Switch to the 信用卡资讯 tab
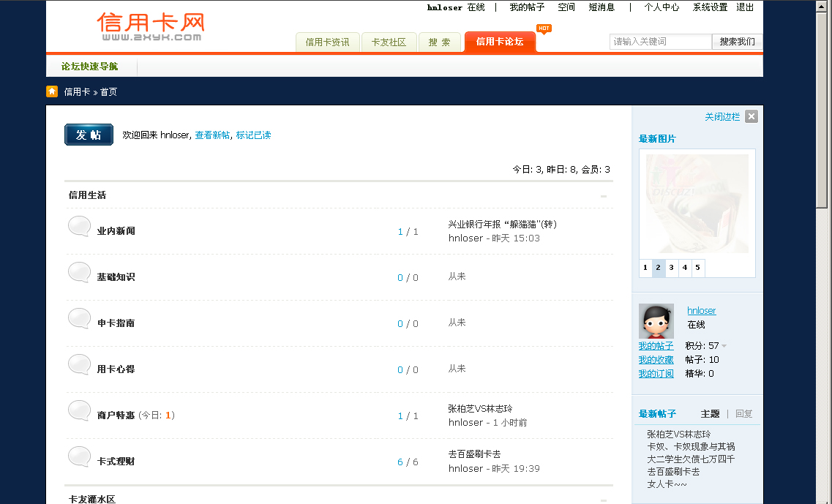 [327, 42]
